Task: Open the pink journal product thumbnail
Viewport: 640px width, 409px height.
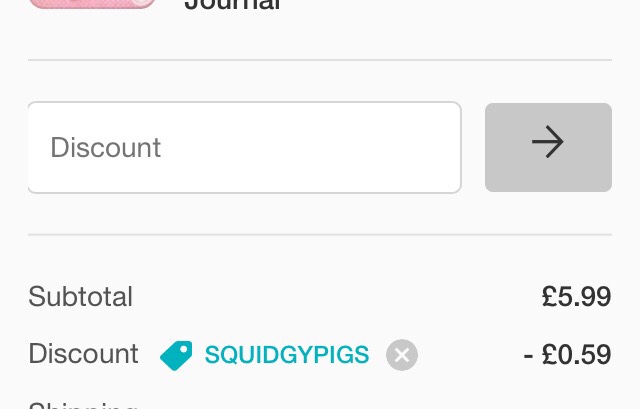Action: 92,3
